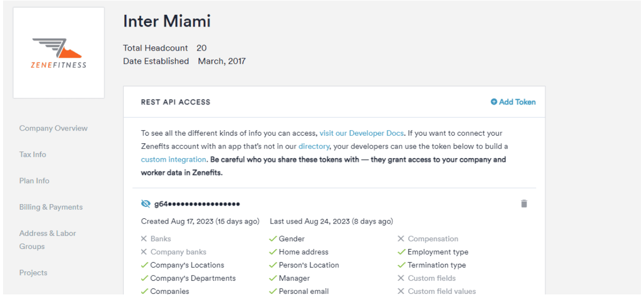Open the directory link
The height and width of the screenshot is (298, 644).
click(x=314, y=146)
